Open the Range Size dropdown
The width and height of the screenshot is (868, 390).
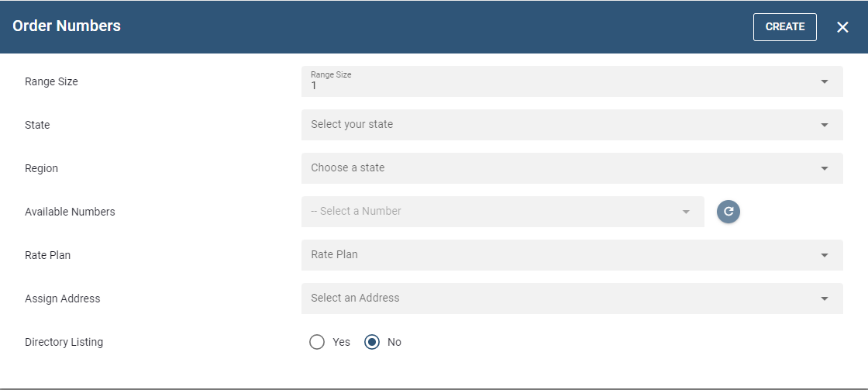click(571, 81)
